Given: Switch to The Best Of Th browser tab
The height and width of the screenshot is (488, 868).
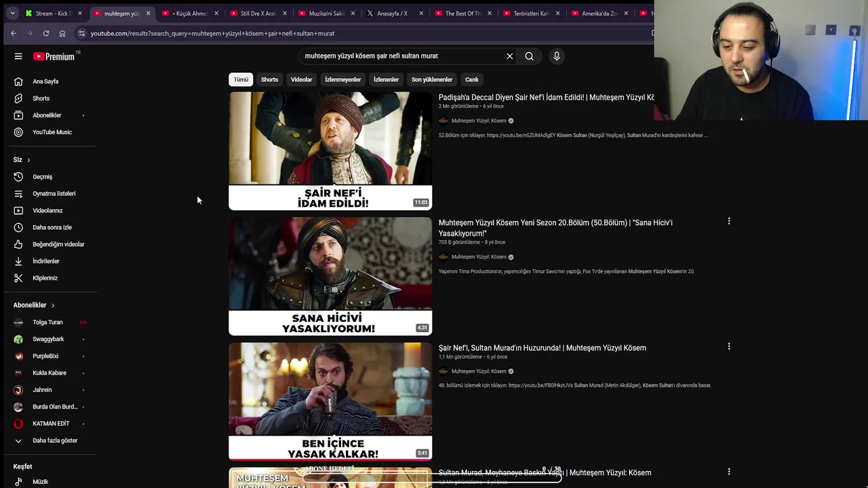Looking at the screenshot, I should [463, 14].
